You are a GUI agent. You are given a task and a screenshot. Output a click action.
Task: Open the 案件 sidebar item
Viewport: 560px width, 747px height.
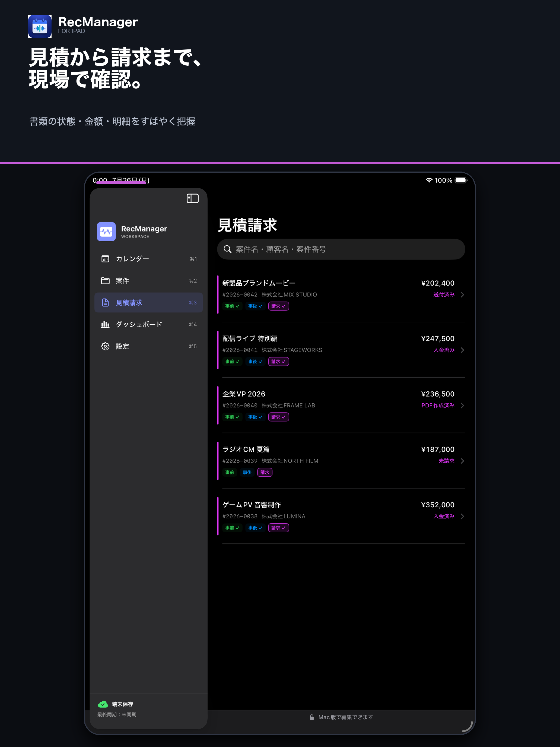click(148, 281)
